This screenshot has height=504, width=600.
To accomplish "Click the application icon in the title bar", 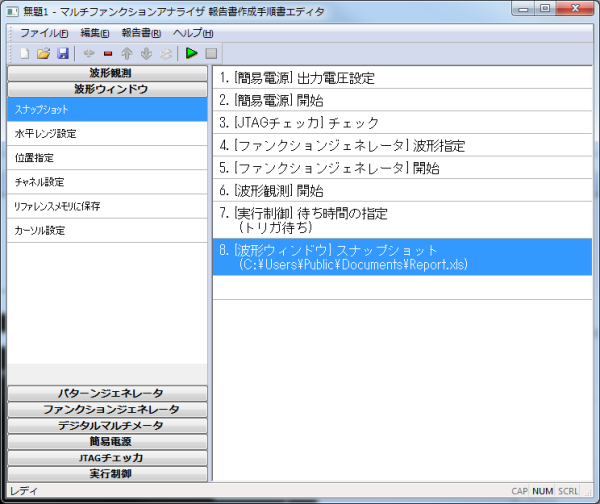I will (x=12, y=12).
